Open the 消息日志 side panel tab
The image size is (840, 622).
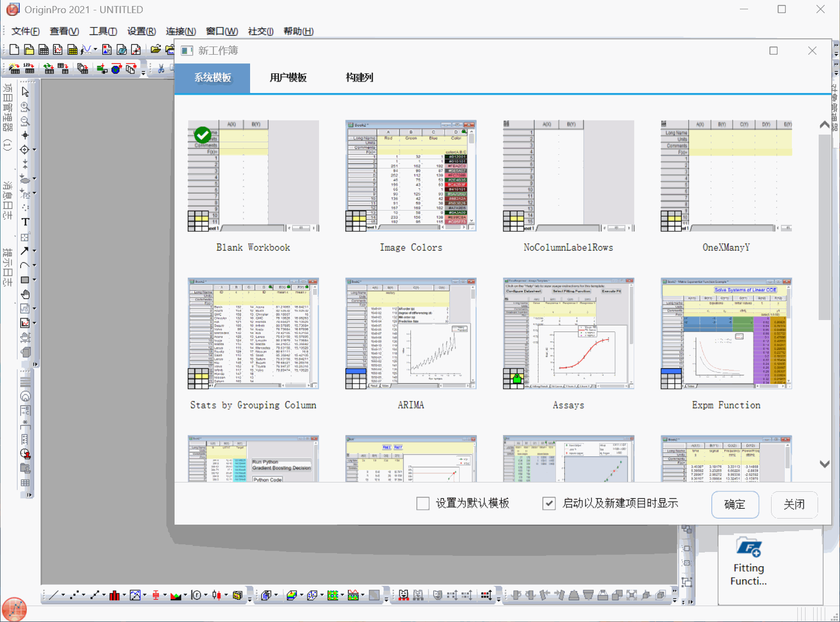click(7, 201)
